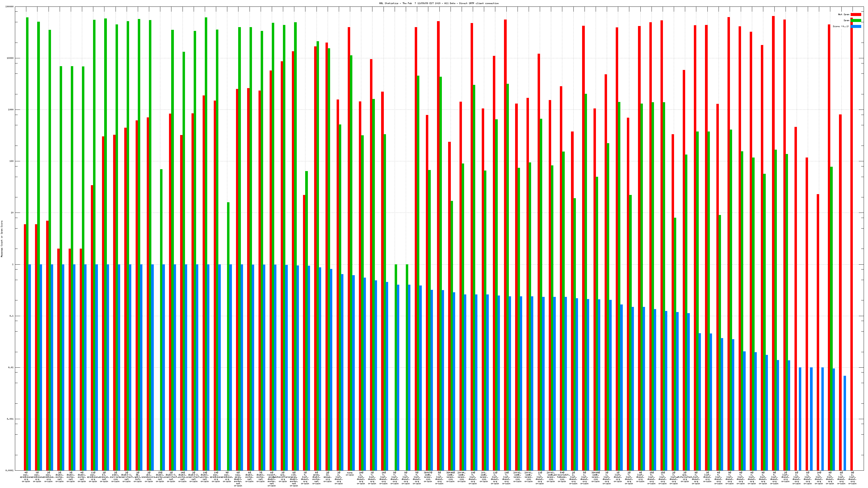Viewport: 868px width, 488px height.
Task: Click the 'bl.spamcop.net origin' x-axis label
Action: coord(104,477)
